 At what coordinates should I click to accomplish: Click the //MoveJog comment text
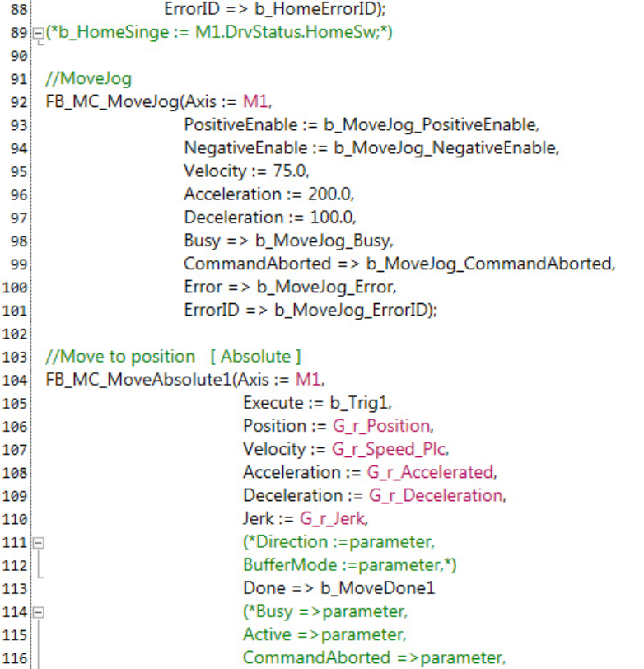tap(89, 78)
